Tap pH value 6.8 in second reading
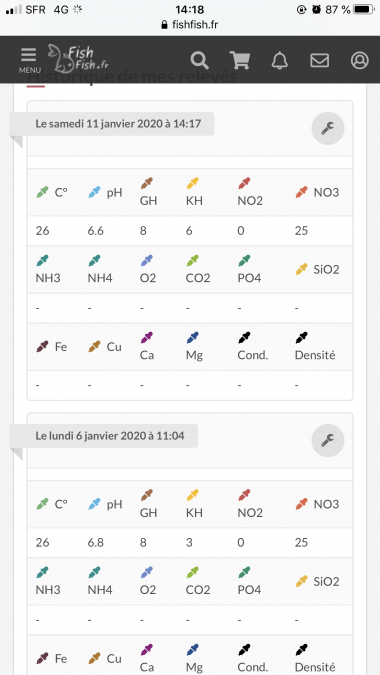This screenshot has height=675, width=380. 96,542
